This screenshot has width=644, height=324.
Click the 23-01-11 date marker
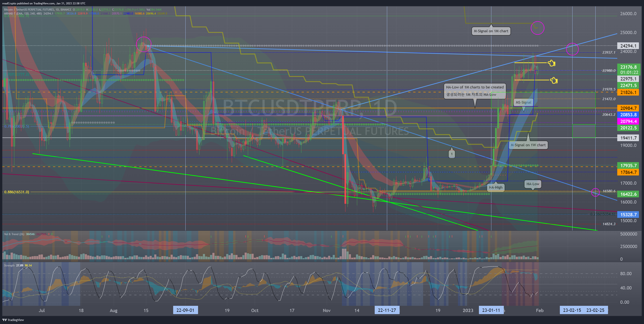pyautogui.click(x=491, y=310)
